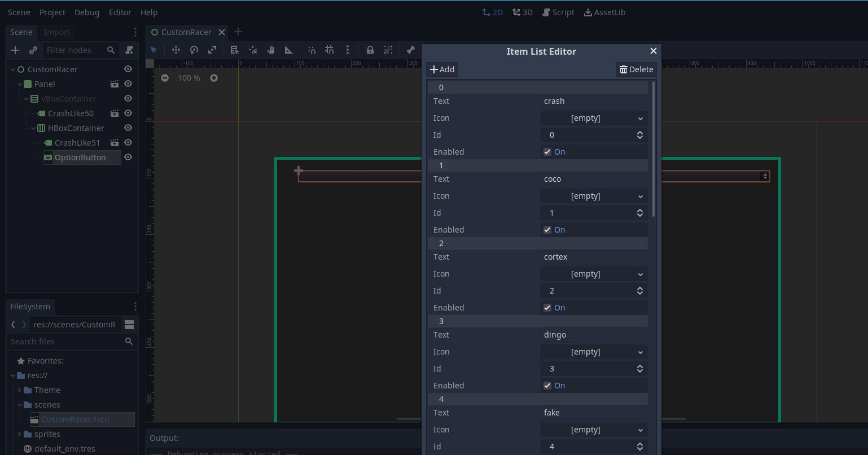868x455 pixels.
Task: Select the Scale tool
Action: (212, 50)
